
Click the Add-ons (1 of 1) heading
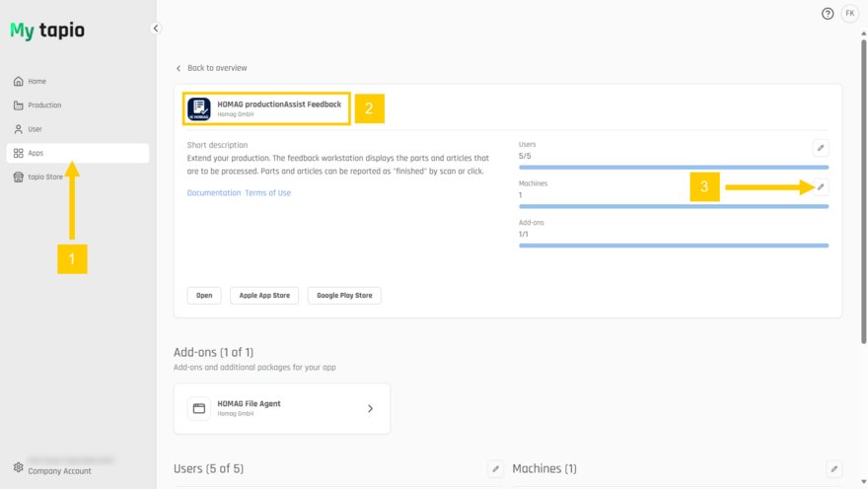click(x=214, y=352)
